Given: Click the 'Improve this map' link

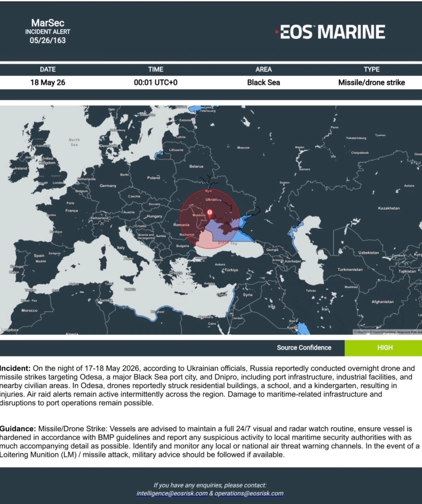Looking at the screenshot, I should tap(410, 332).
